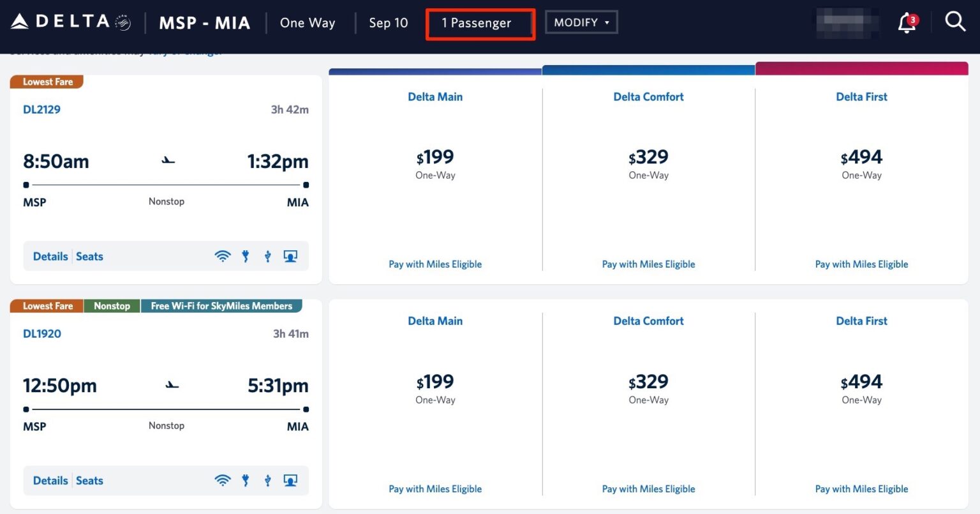Click the USB port icon on flight DL1920
Image resolution: width=980 pixels, height=514 pixels.
click(x=267, y=480)
